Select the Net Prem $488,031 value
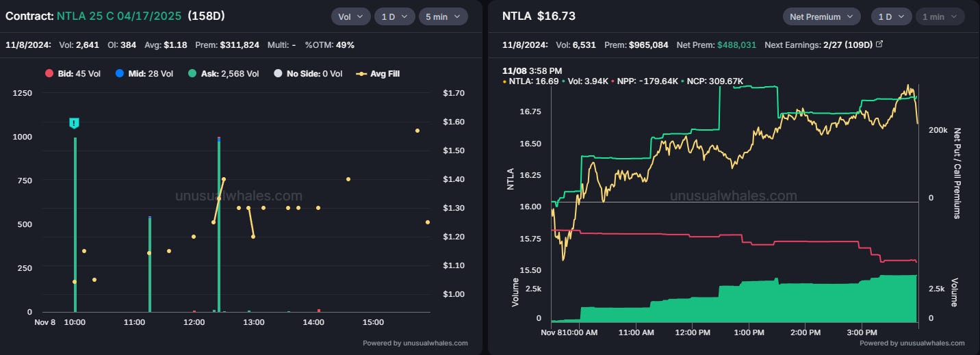The image size is (980, 355). pos(736,45)
